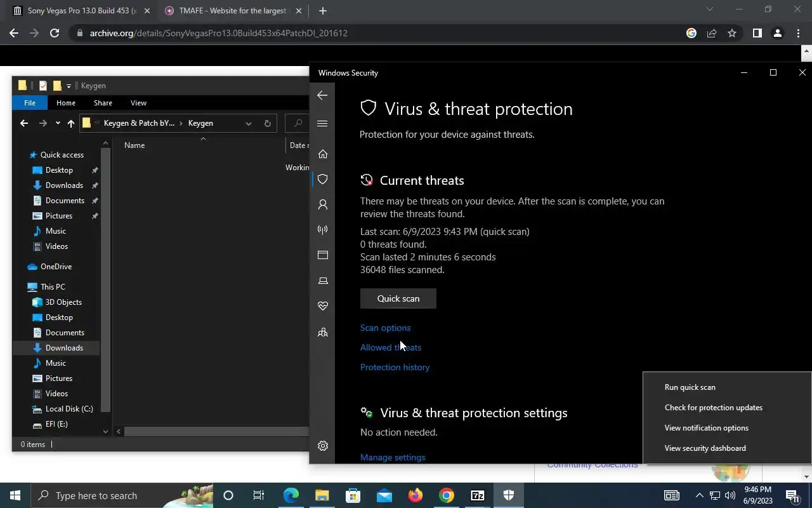Viewport: 812px width, 508px height.
Task: Click Quick scan button
Action: click(398, 298)
